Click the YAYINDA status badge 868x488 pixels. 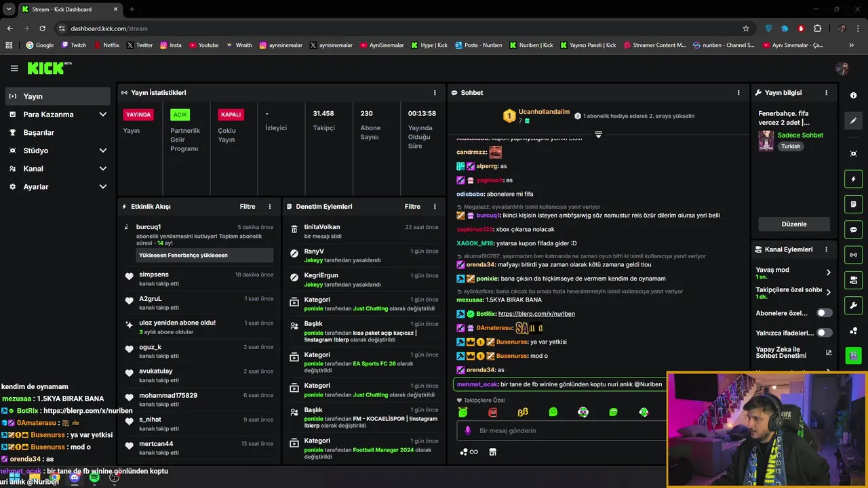pos(138,115)
